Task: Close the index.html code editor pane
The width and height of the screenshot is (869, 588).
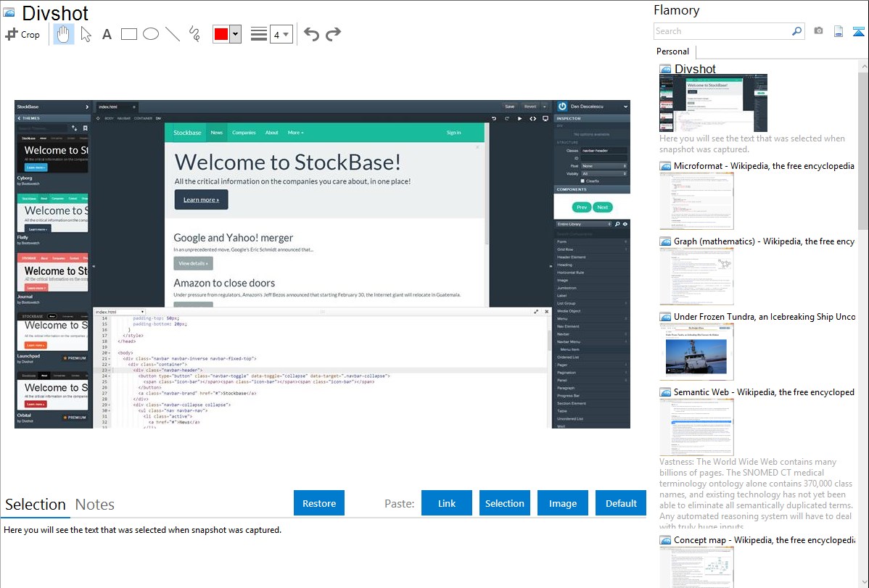Action: 546,312
